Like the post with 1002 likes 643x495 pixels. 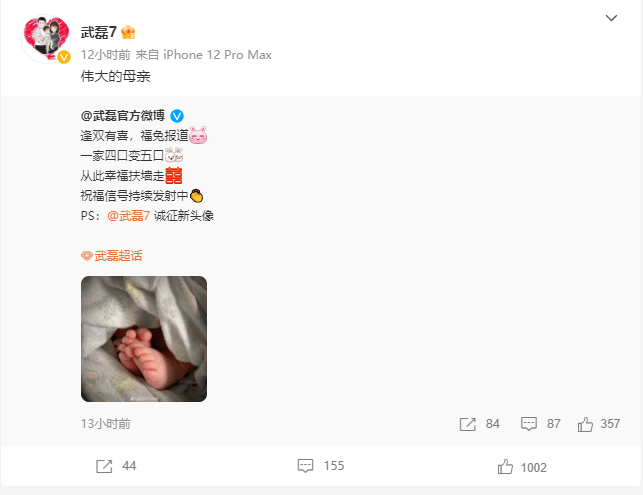522,467
